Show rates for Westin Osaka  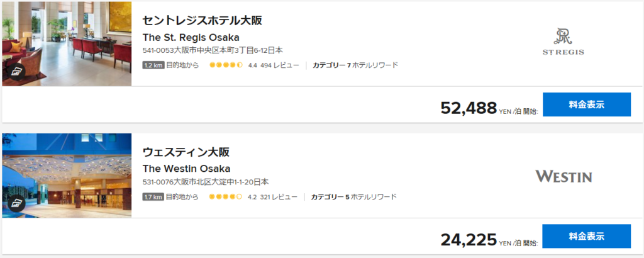tap(587, 236)
